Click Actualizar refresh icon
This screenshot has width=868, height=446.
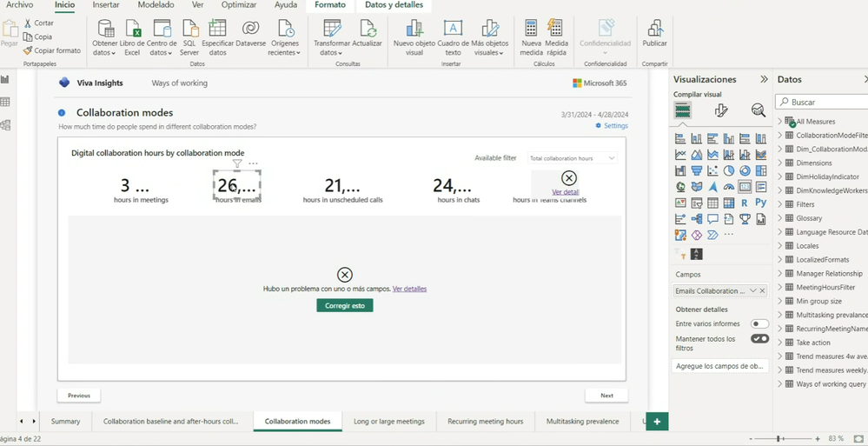pos(368,28)
